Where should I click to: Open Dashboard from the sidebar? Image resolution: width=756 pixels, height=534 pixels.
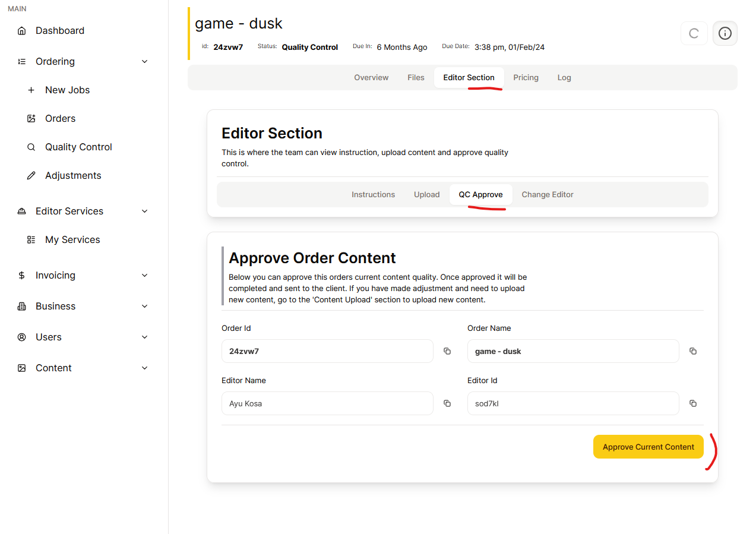coord(59,31)
